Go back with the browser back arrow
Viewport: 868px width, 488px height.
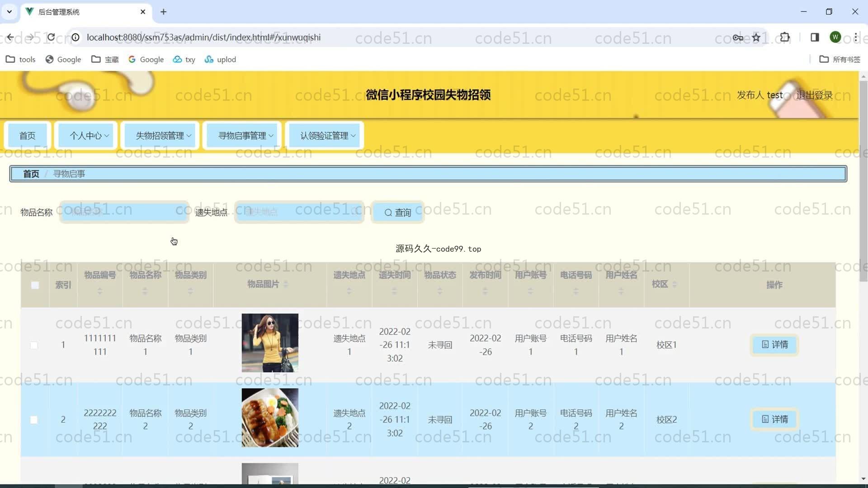point(10,38)
